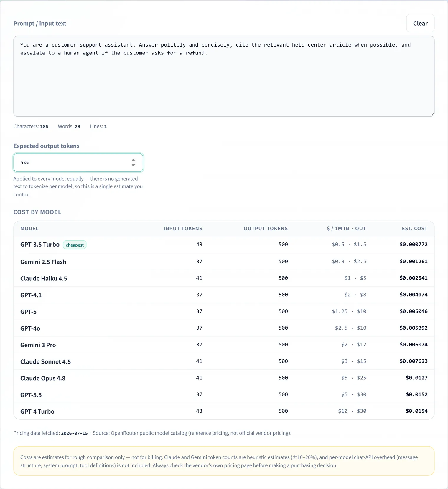Click the $0.005046 estimated cost
This screenshot has height=489, width=448.
coord(413,311)
